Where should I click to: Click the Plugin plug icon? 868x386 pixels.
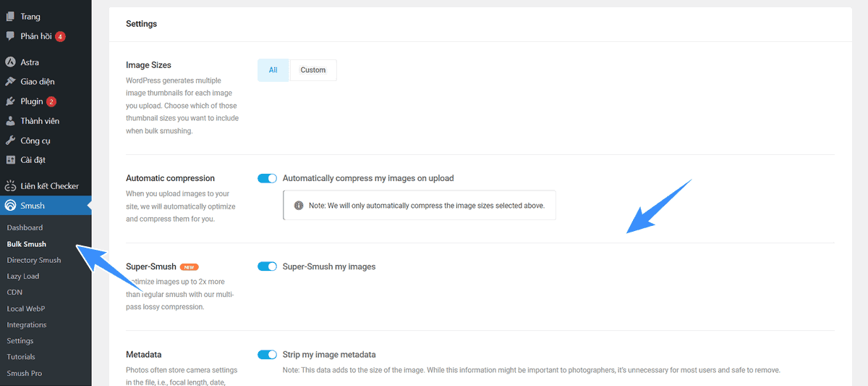[x=10, y=101]
